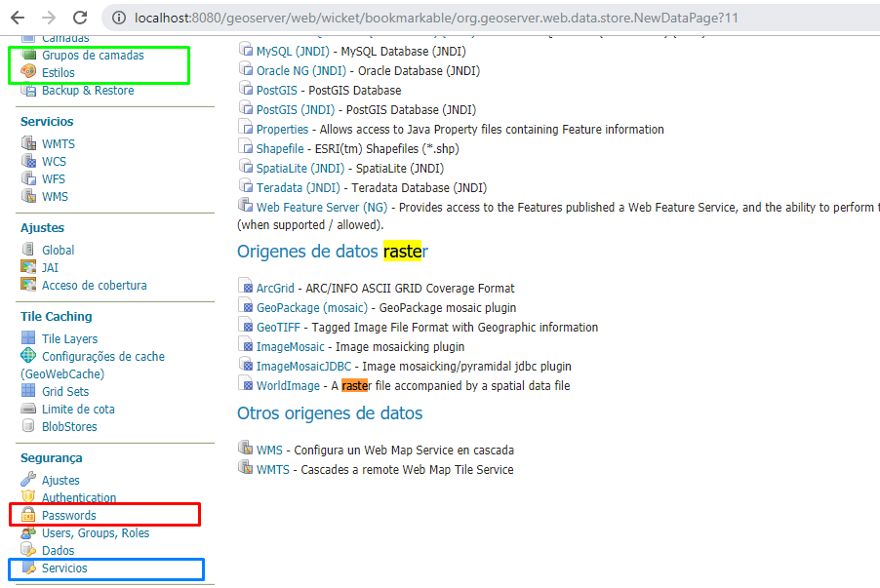
Task: Click the Grupos de camadas icon
Action: click(28, 55)
